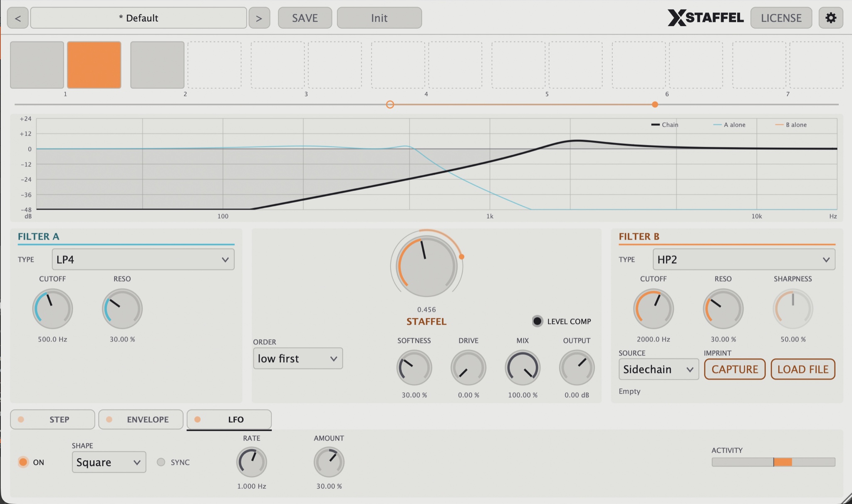Viewport: 852px width, 504px height.
Task: Click the DRIVE knob
Action: coord(468,368)
